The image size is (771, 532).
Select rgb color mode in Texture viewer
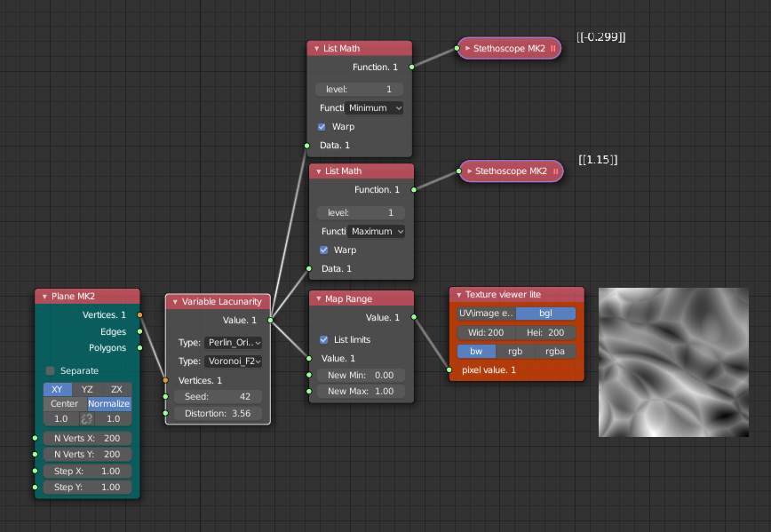pos(515,352)
